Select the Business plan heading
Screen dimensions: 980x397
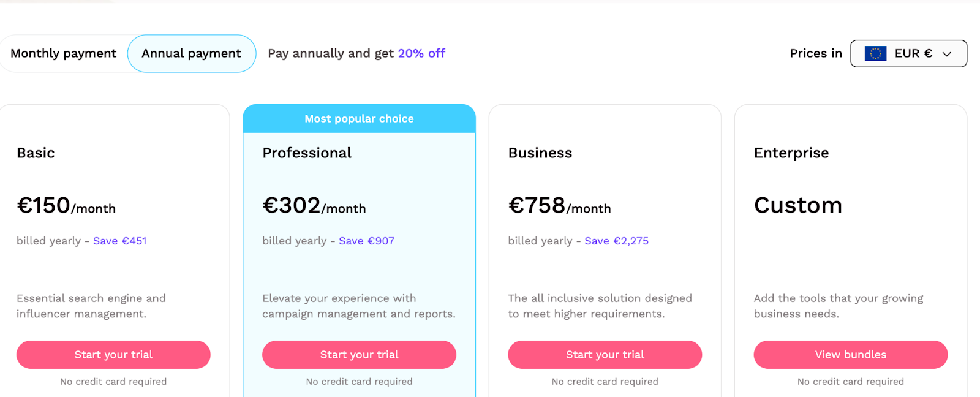click(x=540, y=153)
